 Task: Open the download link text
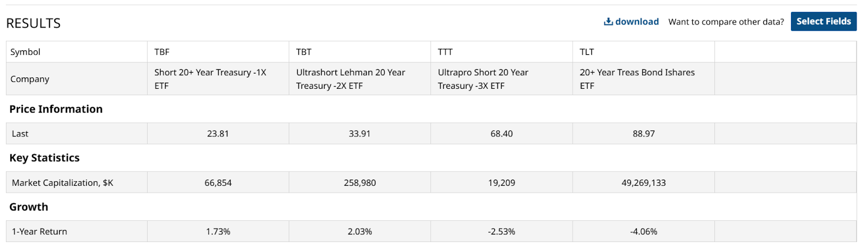(x=637, y=22)
